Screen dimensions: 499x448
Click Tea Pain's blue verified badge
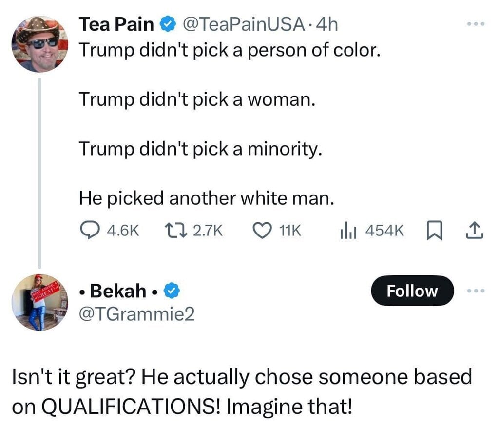(x=168, y=24)
